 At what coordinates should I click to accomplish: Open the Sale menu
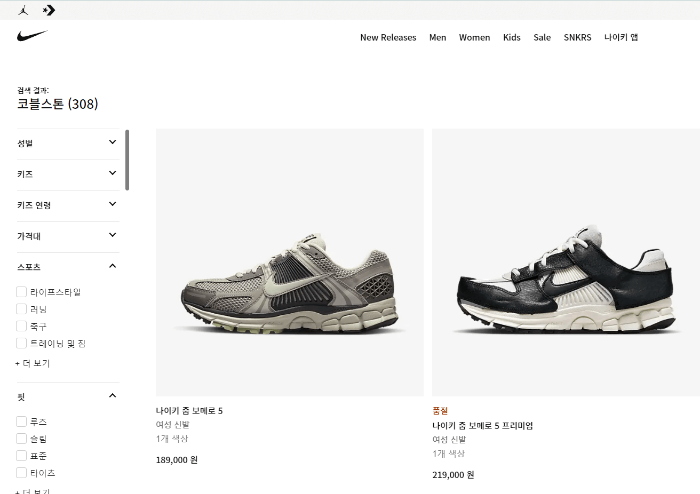pos(542,37)
